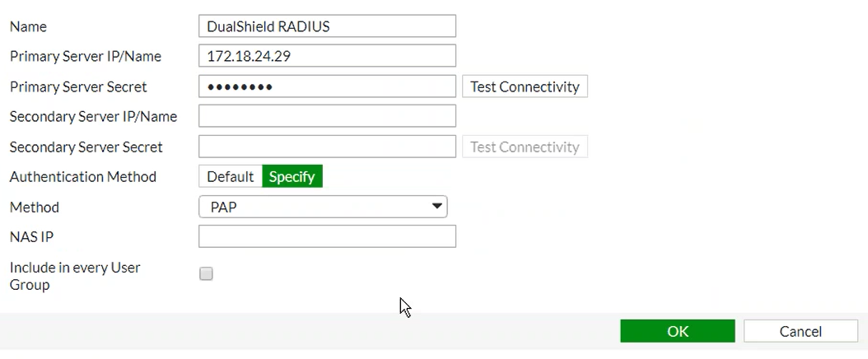The image size is (868, 359).
Task: Open the Method dropdown showing PAP
Action: [x=323, y=207]
